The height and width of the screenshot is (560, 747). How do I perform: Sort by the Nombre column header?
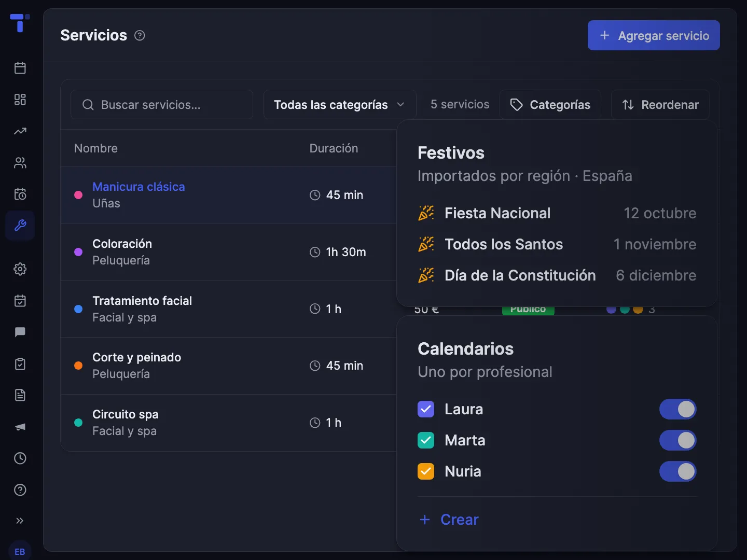coord(96,148)
